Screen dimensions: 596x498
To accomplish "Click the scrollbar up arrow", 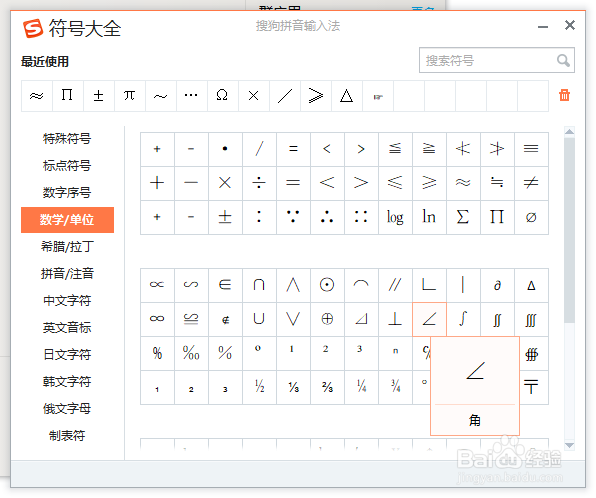I will tap(569, 132).
